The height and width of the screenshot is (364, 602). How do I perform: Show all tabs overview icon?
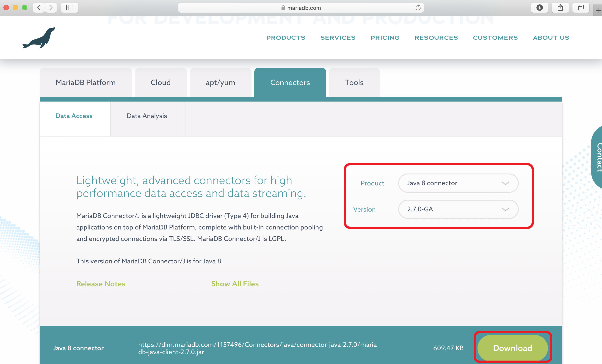(581, 8)
